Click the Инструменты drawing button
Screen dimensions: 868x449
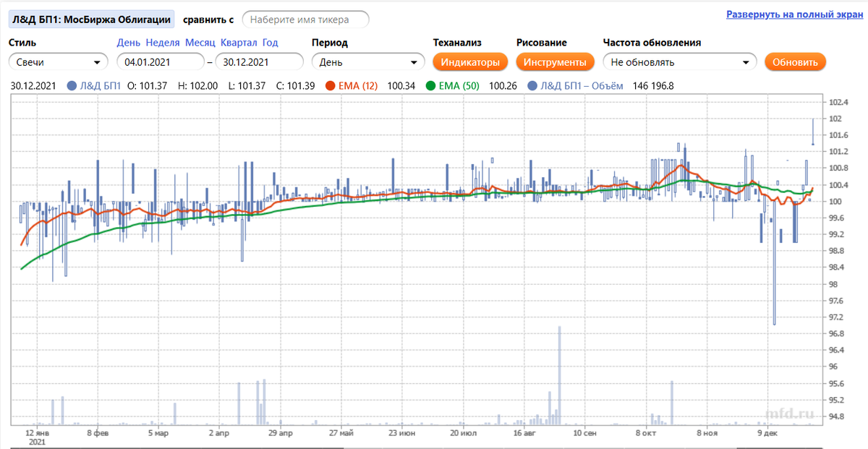pyautogui.click(x=555, y=62)
